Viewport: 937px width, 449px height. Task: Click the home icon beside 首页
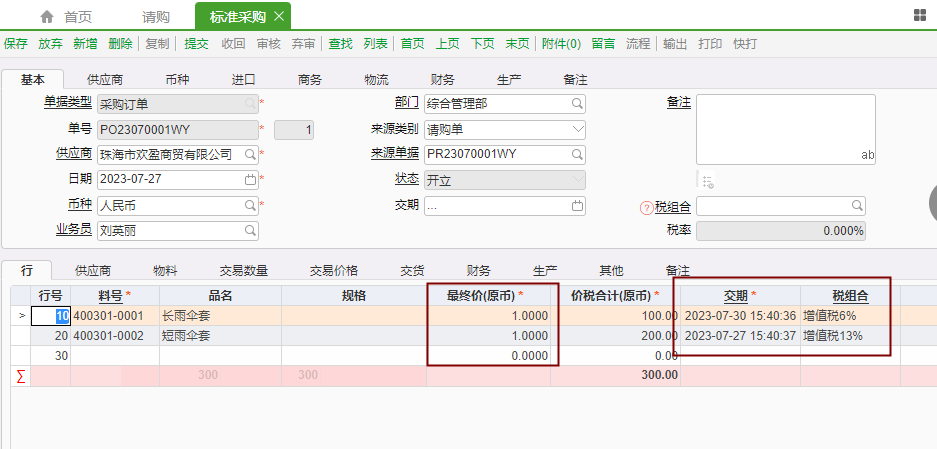point(46,16)
